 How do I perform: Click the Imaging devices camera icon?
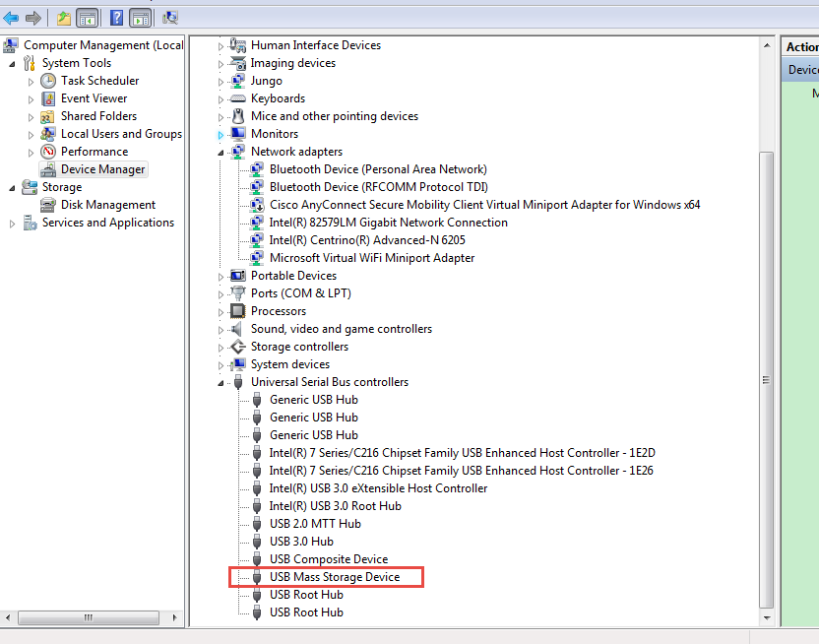point(238,63)
